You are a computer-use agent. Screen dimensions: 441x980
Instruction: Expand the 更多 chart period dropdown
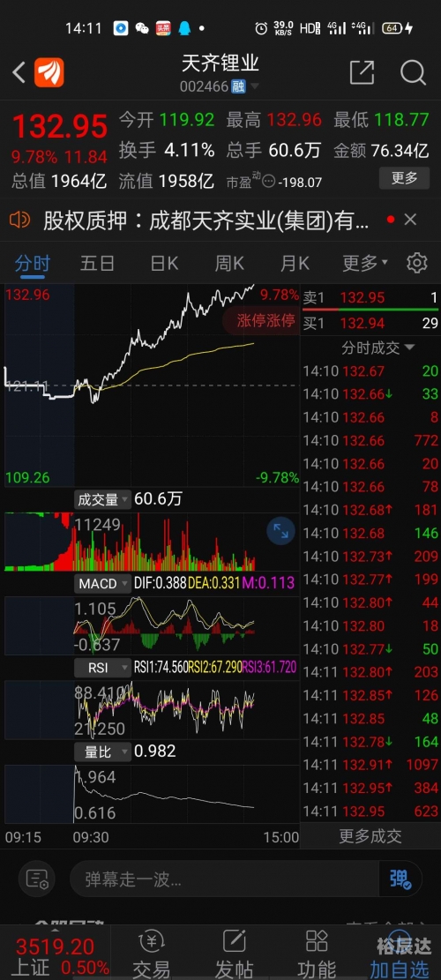click(365, 263)
